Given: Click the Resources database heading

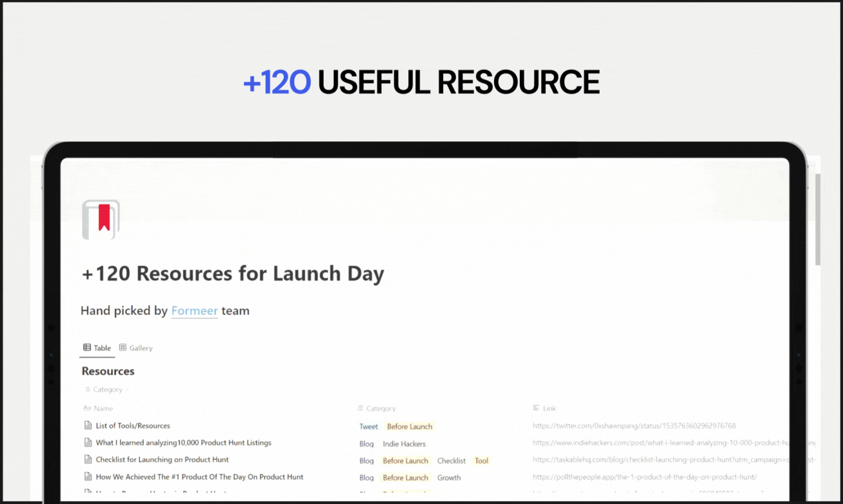Looking at the screenshot, I should pos(108,371).
